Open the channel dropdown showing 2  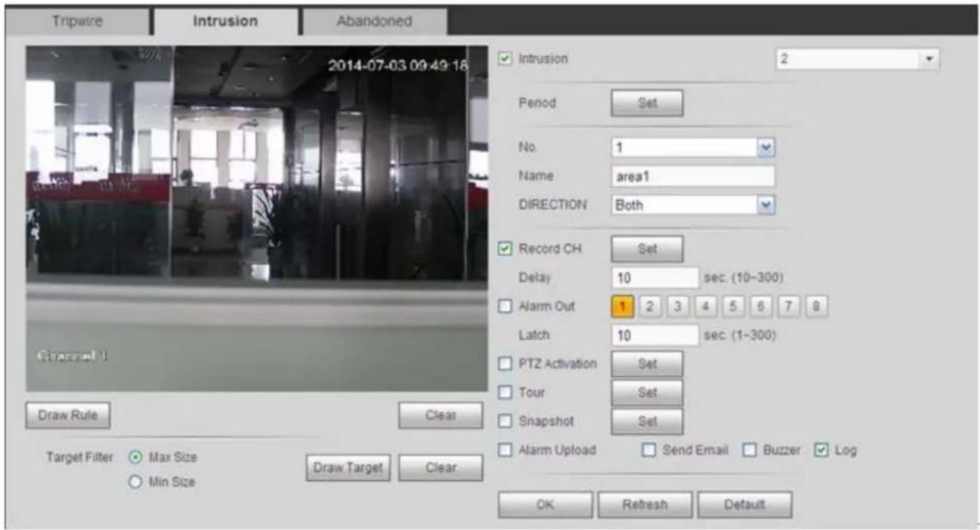coord(857,59)
